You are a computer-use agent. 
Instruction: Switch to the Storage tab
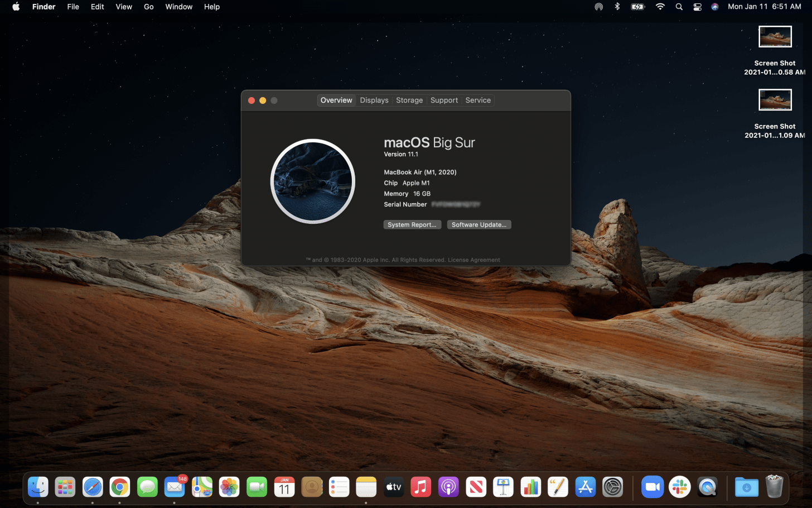pyautogui.click(x=409, y=100)
